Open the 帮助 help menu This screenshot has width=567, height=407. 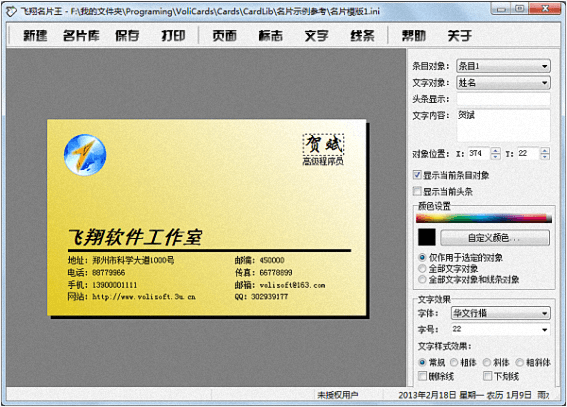click(x=414, y=35)
